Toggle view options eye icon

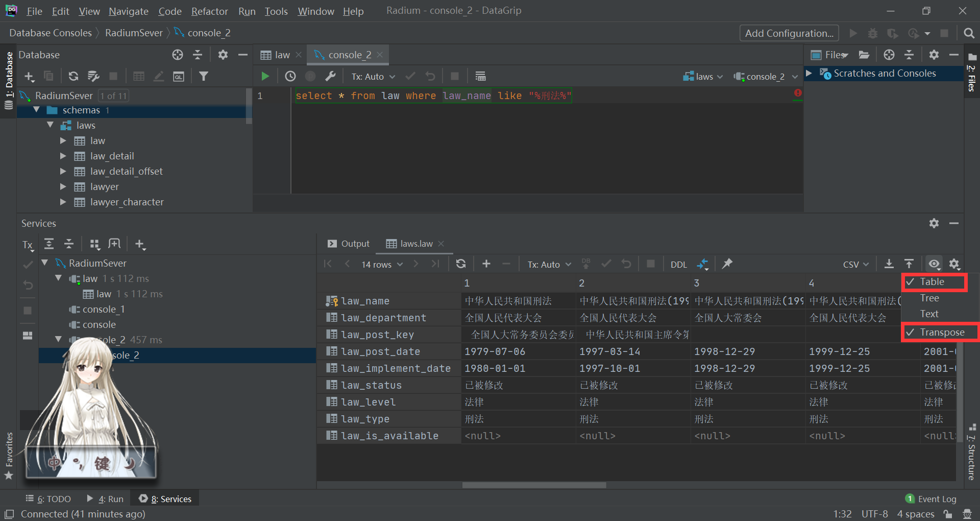tap(934, 264)
